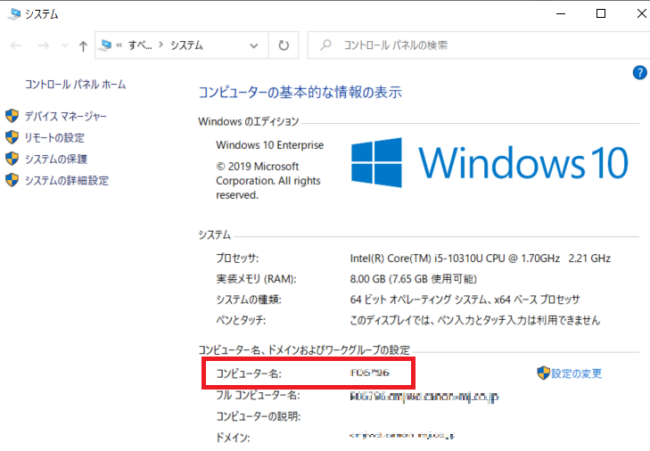Click the Windows 10 logo image
The width and height of the screenshot is (650, 451).
[489, 162]
